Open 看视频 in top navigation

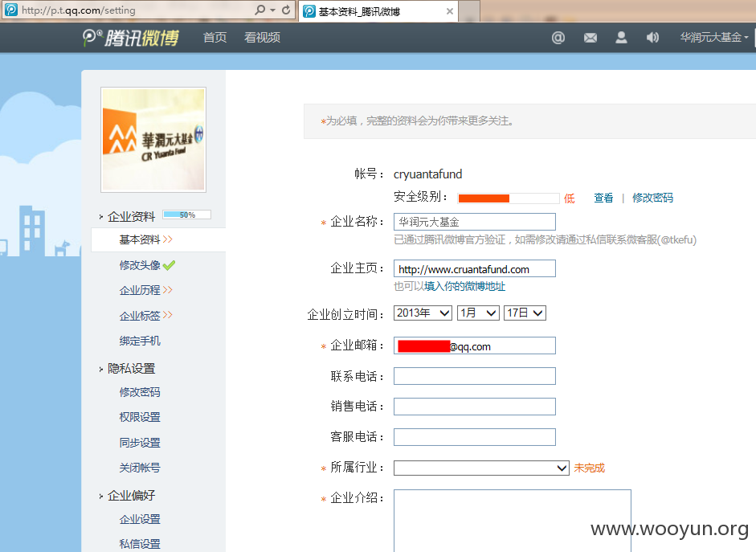(262, 38)
